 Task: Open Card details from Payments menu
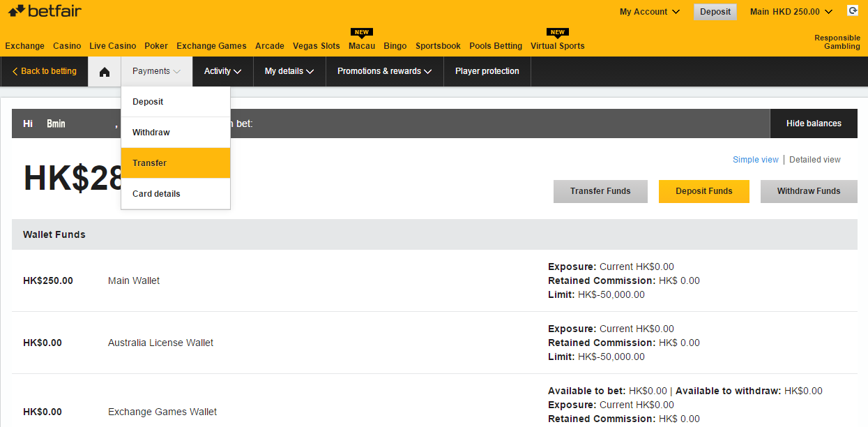tap(176, 194)
